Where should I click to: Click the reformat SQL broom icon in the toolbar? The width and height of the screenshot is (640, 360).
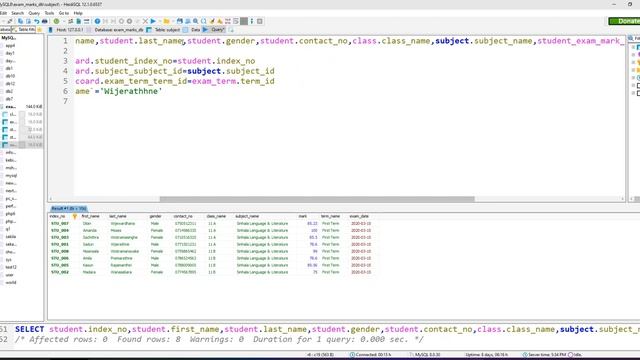(x=212, y=21)
